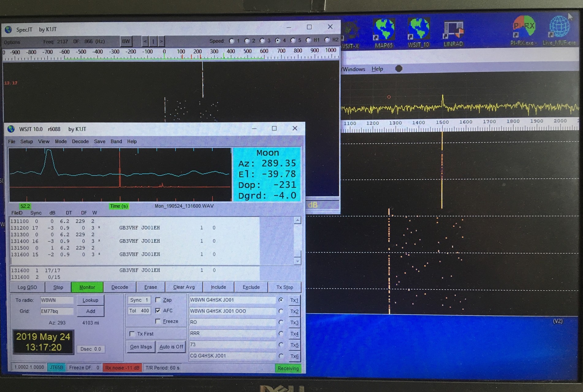Click the SpecJT right arrow button
Viewport: 583px width, 392px height.
coord(161,41)
